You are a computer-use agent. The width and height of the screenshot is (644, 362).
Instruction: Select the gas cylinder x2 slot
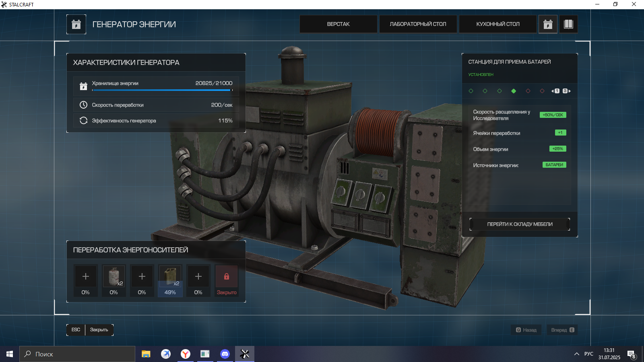[114, 276]
